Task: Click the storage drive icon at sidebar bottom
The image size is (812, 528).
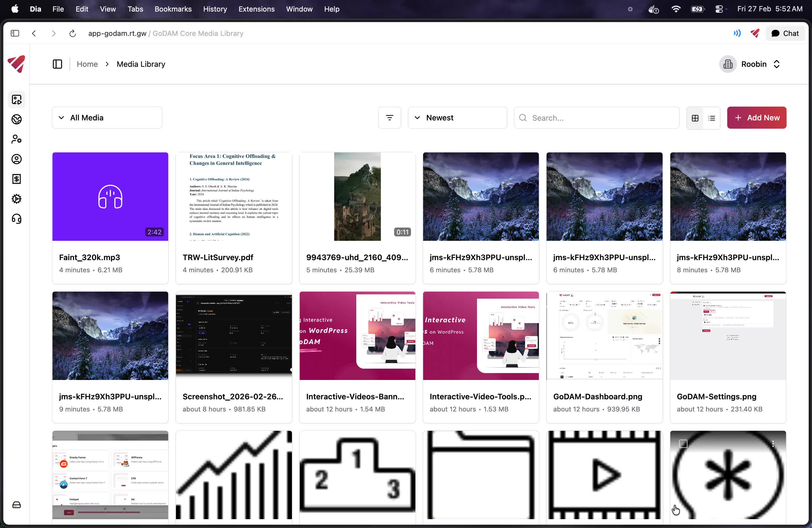Action: point(16,505)
